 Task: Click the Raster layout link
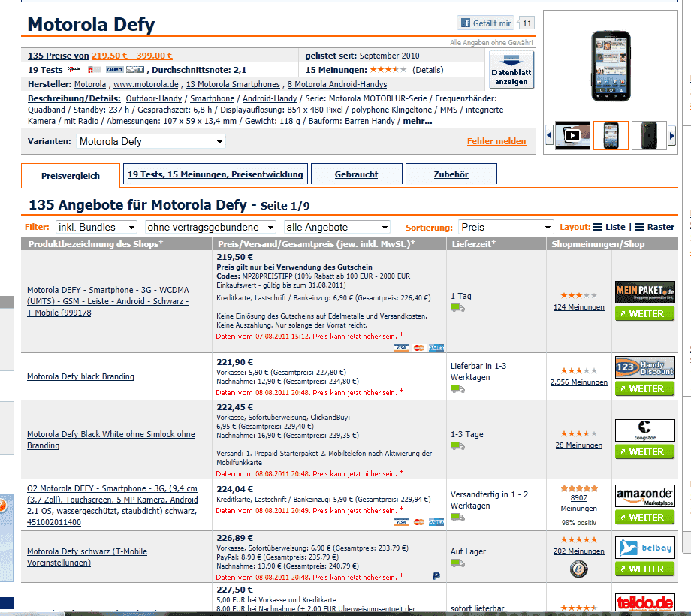point(661,227)
